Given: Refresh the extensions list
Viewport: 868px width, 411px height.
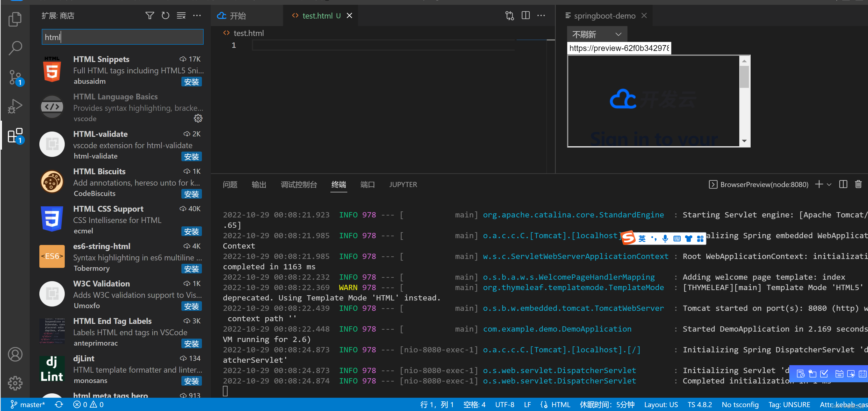Looking at the screenshot, I should [165, 15].
